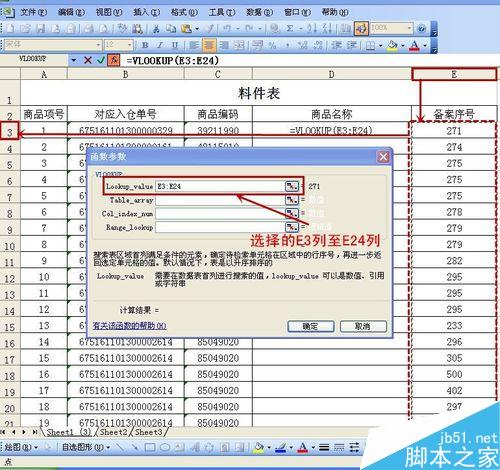500x470 pixels.
Task: Open the 编辑 (Edit) menu
Action: point(71,12)
